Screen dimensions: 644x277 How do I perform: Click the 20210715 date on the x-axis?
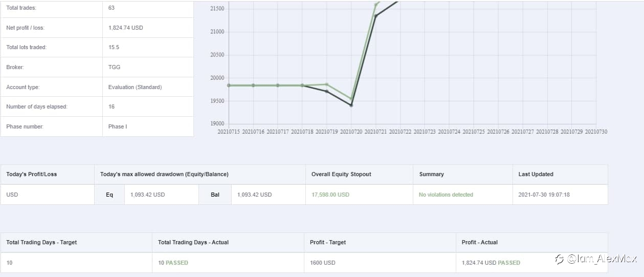(229, 132)
